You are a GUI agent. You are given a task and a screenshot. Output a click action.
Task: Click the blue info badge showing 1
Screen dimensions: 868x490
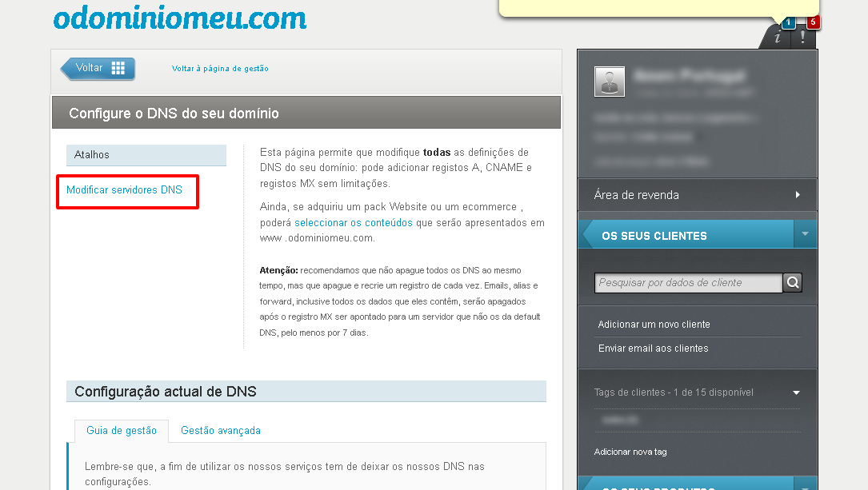coord(788,22)
